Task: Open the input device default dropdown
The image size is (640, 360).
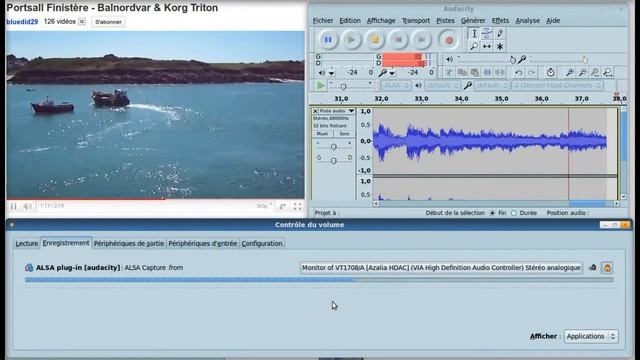Action: (492, 85)
